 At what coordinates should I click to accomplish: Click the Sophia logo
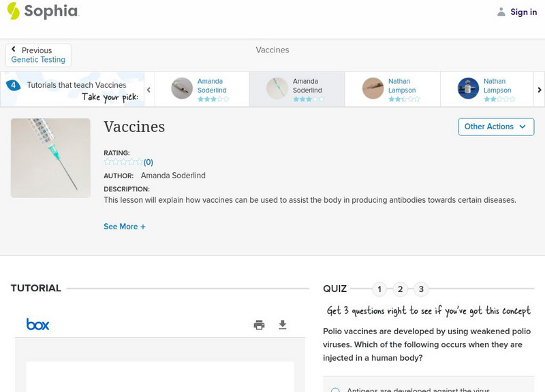(x=42, y=12)
